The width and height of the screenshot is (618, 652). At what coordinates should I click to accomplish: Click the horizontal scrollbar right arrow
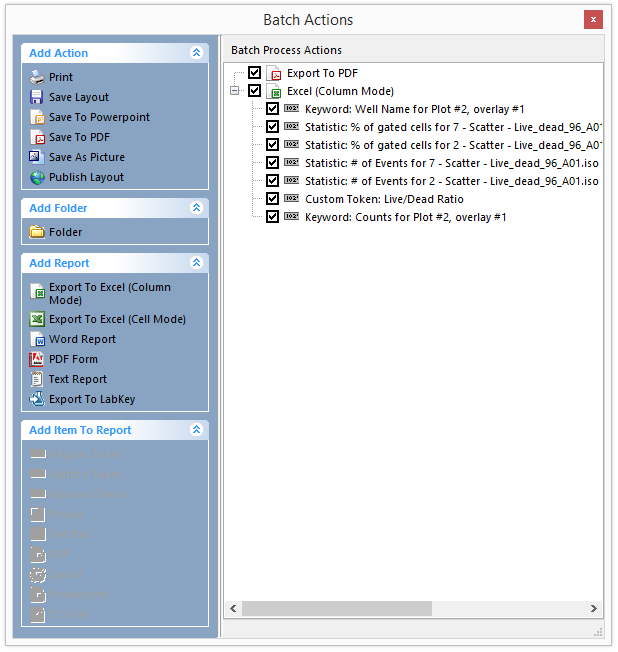point(594,608)
